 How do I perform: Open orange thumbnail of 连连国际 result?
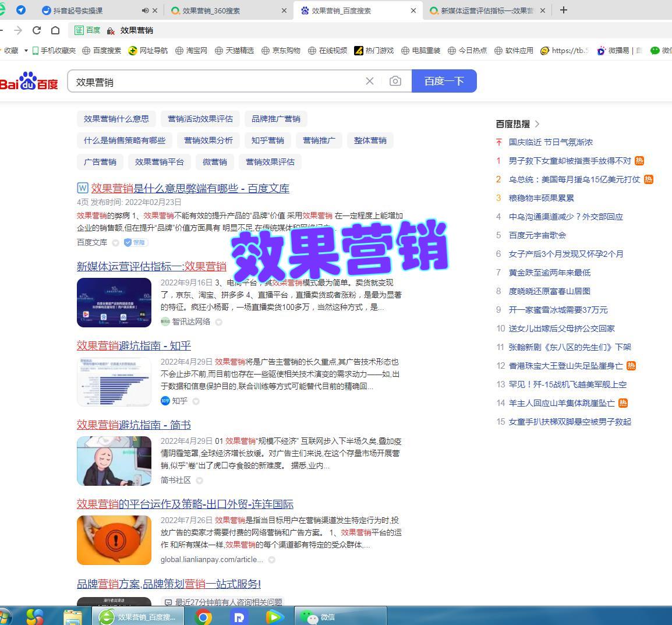click(114, 540)
